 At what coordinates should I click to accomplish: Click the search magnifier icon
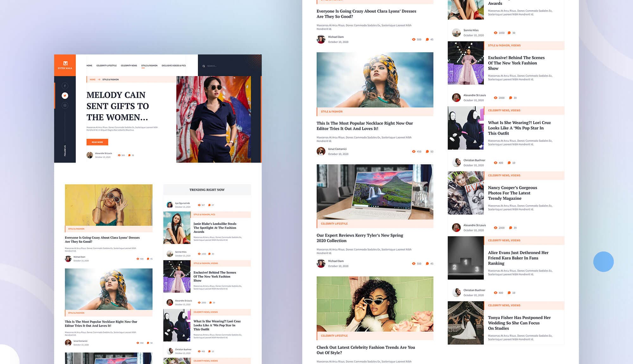204,66
